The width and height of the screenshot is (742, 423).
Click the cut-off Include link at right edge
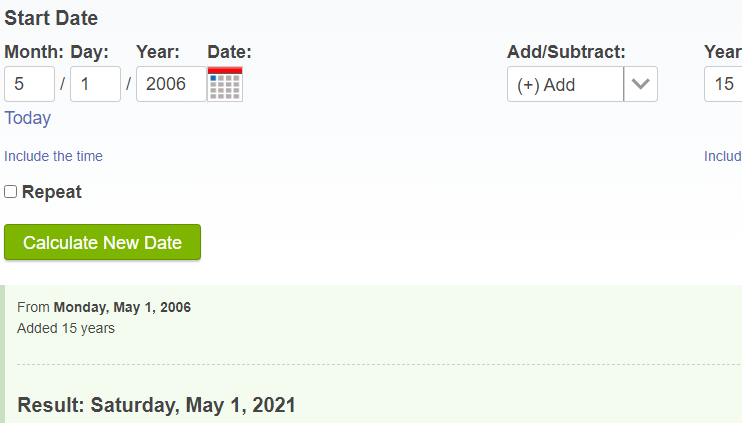[723, 156]
